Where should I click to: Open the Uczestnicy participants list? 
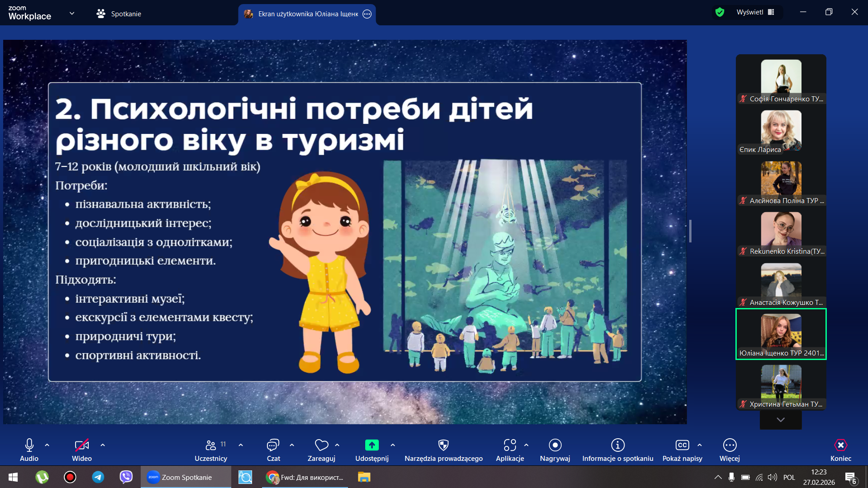coord(211,450)
